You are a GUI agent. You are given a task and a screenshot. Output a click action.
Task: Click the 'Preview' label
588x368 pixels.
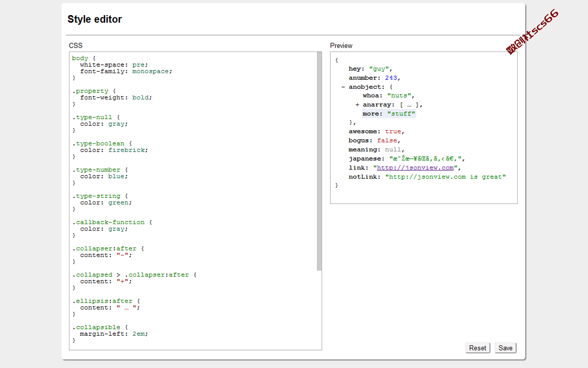tap(341, 46)
